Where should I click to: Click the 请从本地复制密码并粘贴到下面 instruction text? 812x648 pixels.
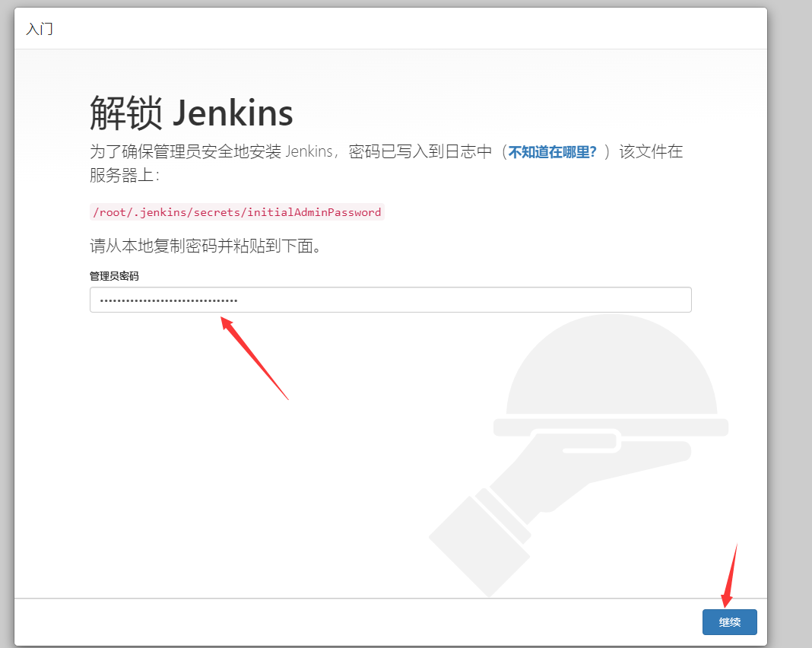(205, 246)
